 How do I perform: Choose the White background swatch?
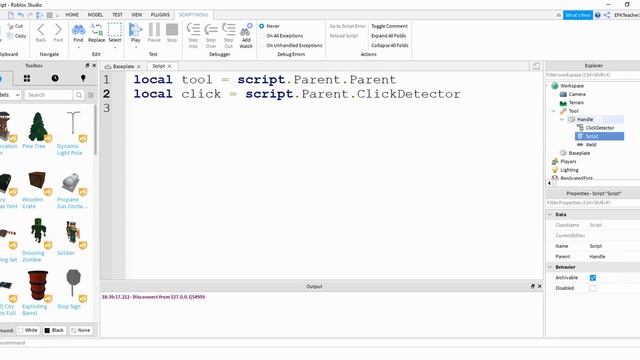(28, 330)
